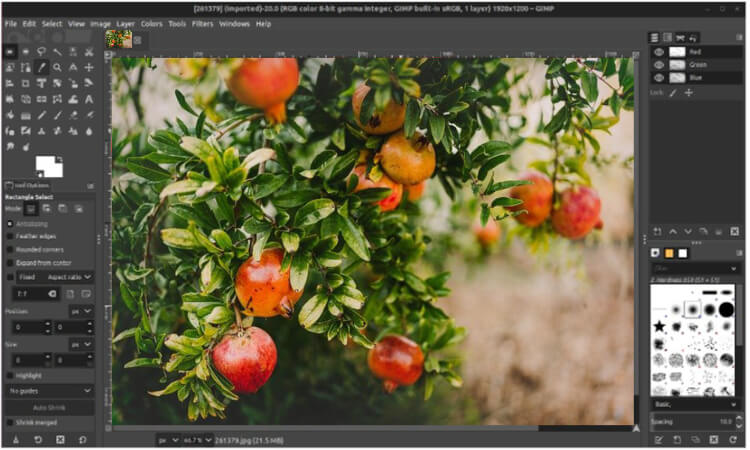Reset colors to default black and white
This screenshot has width=750, height=450.
click(40, 175)
